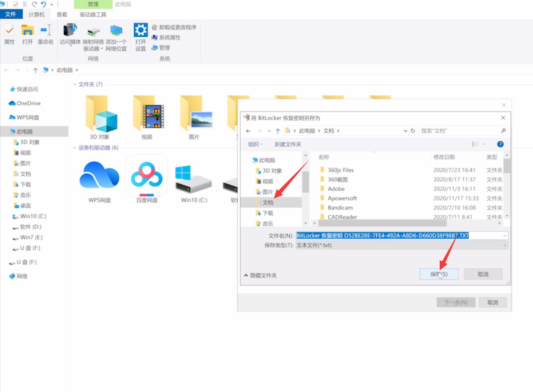This screenshot has height=392, width=533.
Task: Click Uninstall or change a program
Action: click(x=174, y=27)
